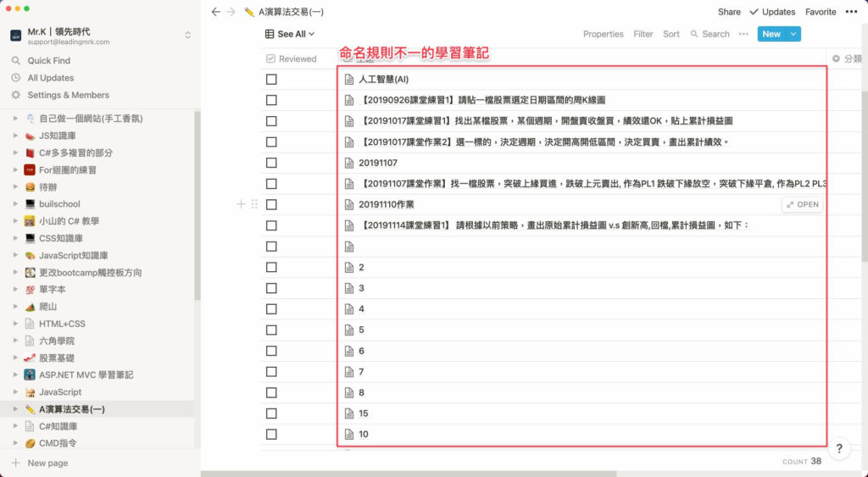The image size is (868, 477).
Task: Expand the 六角學院 sidebar page
Action: coord(15,341)
